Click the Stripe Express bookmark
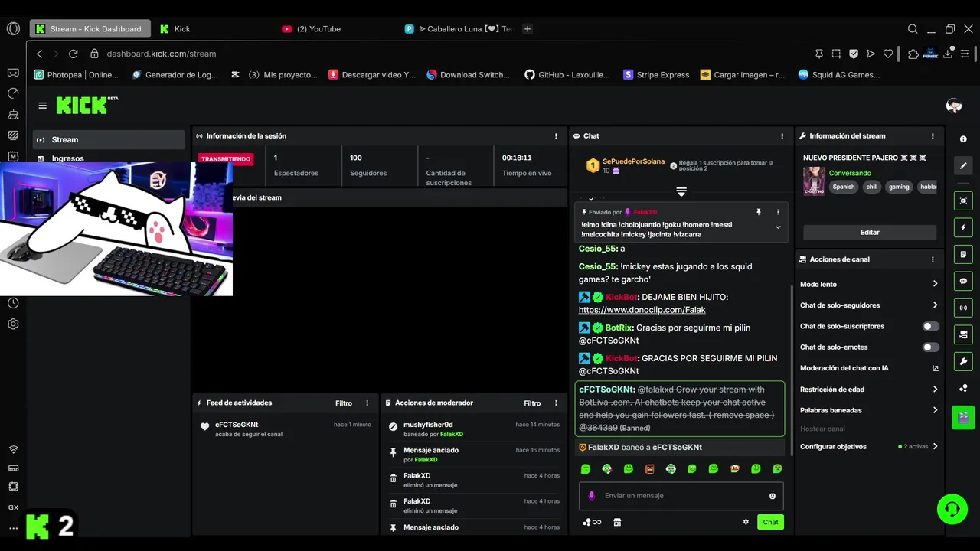This screenshot has height=551, width=980. 656,75
